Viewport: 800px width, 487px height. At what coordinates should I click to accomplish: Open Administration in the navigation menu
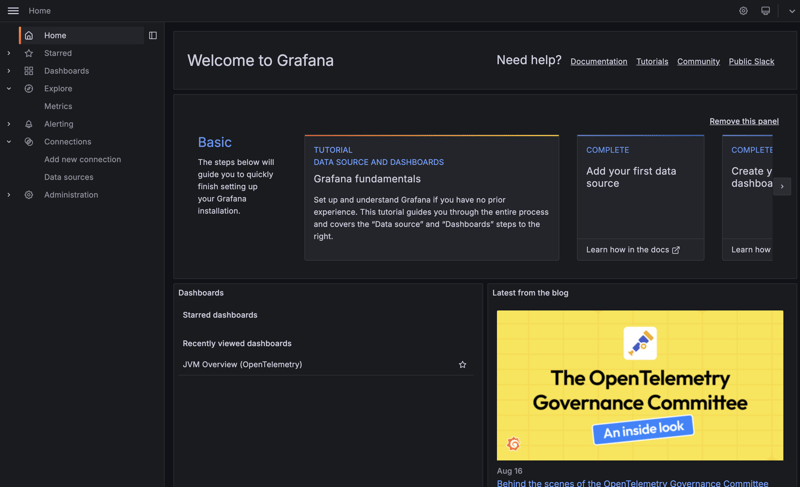pyautogui.click(x=71, y=195)
